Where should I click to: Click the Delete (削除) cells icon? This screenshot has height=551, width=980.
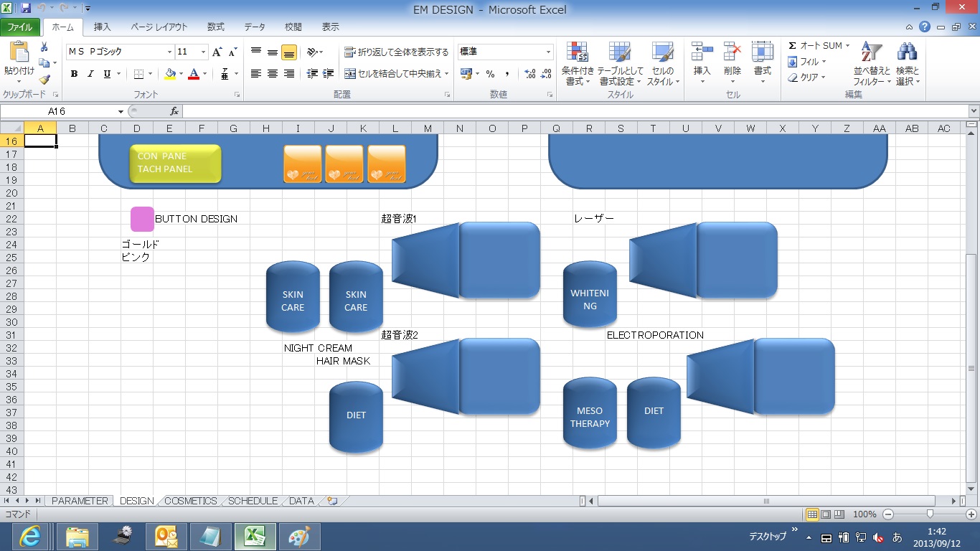point(732,52)
